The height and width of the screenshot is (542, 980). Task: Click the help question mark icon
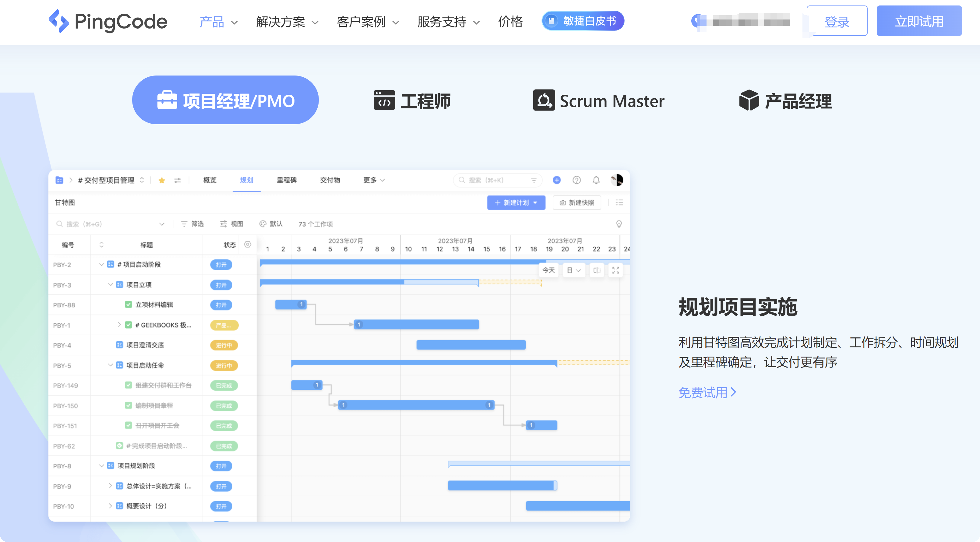point(577,180)
